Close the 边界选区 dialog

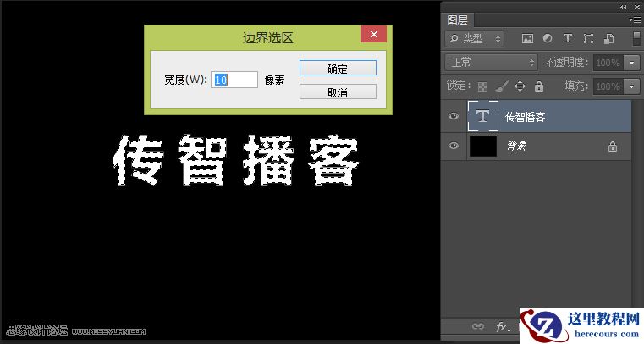click(x=373, y=34)
